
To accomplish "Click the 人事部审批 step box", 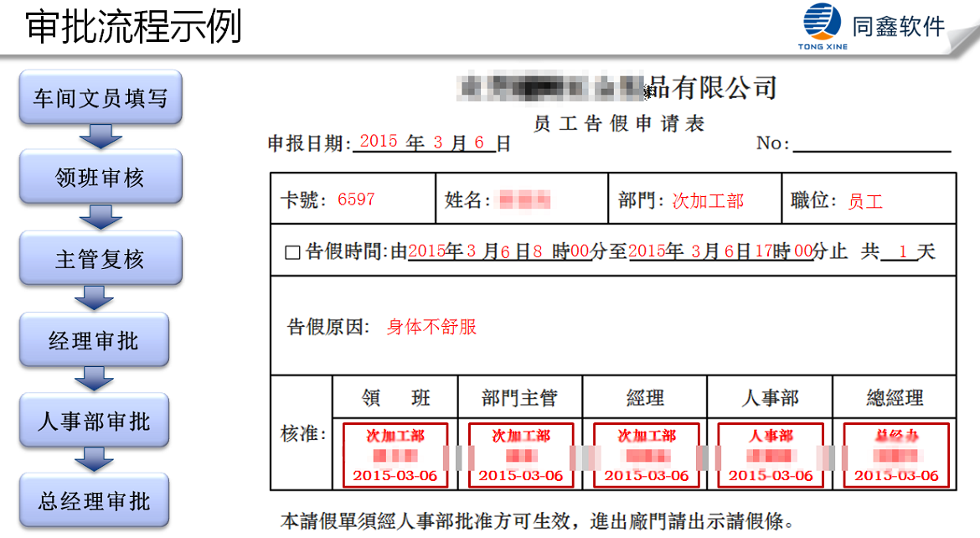I will (x=94, y=421).
